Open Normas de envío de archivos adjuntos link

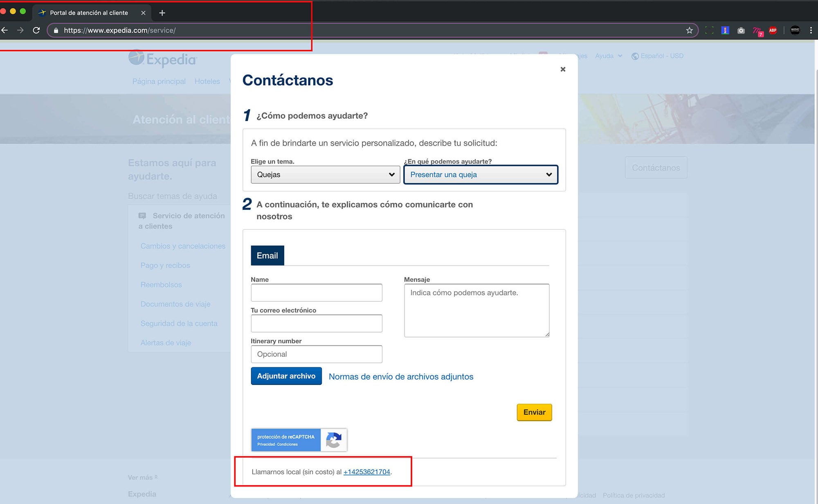click(401, 377)
